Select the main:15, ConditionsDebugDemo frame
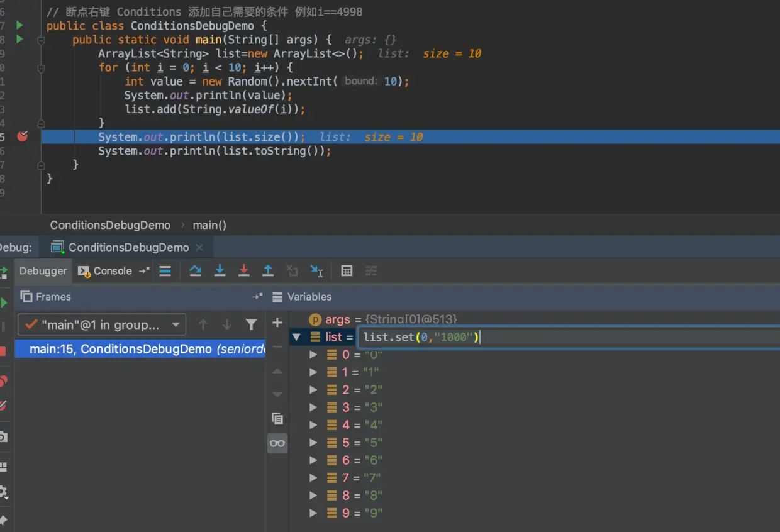The height and width of the screenshot is (532, 780). 140,349
